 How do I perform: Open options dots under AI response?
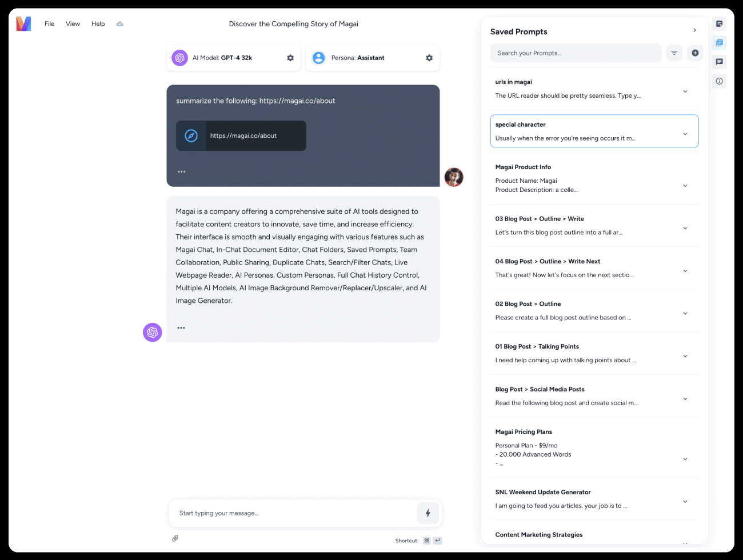click(x=181, y=328)
